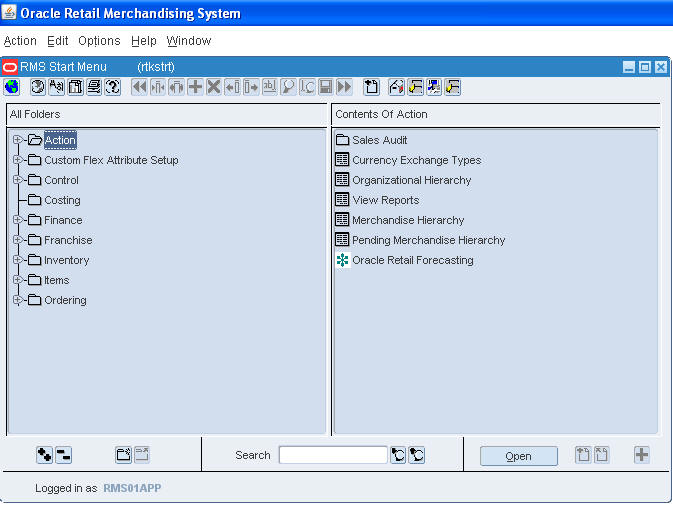Viewport: 673px width, 506px height.
Task: Select View Reports entry
Action: 385,200
